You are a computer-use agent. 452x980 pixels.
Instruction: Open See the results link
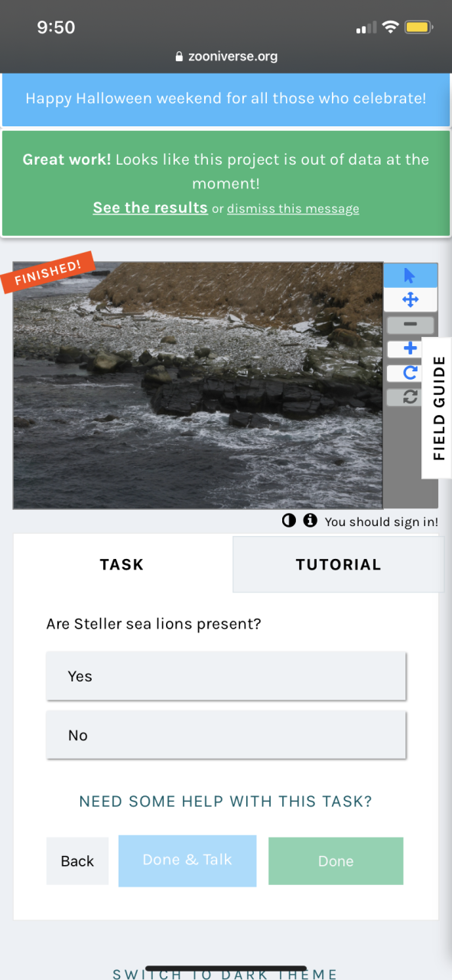pyautogui.click(x=150, y=207)
